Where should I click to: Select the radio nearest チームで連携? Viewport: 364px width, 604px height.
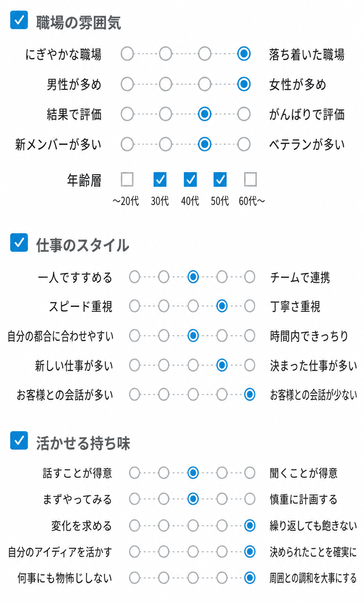coord(250,277)
